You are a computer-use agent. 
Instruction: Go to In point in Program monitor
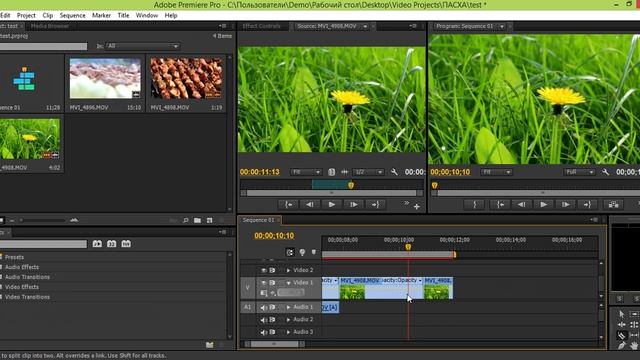(x=500, y=204)
